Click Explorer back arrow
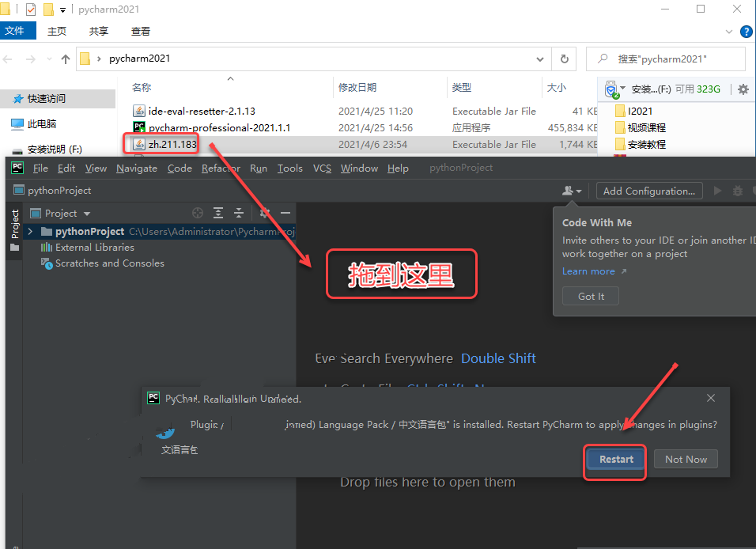The width and height of the screenshot is (756, 549). pyautogui.click(x=8, y=59)
